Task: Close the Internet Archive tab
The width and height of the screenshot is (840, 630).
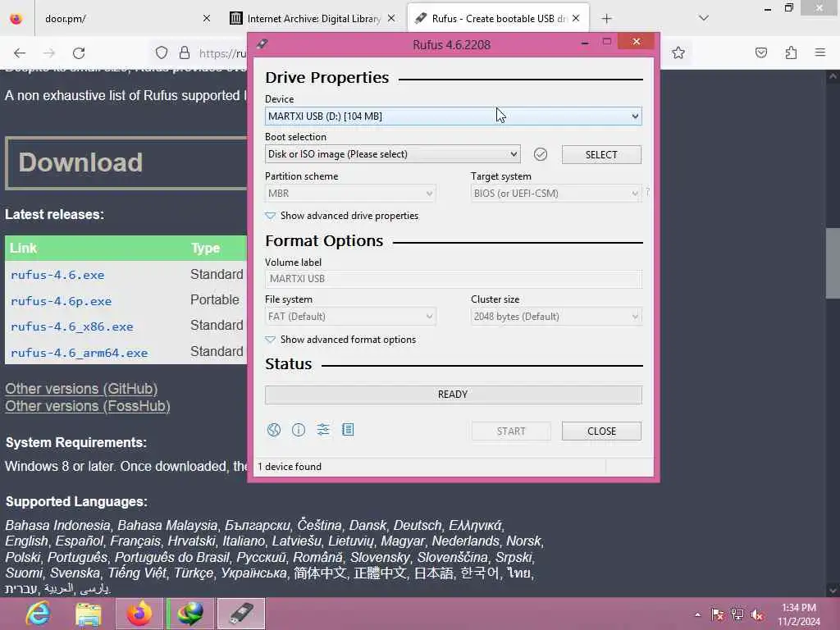Action: coord(391,18)
